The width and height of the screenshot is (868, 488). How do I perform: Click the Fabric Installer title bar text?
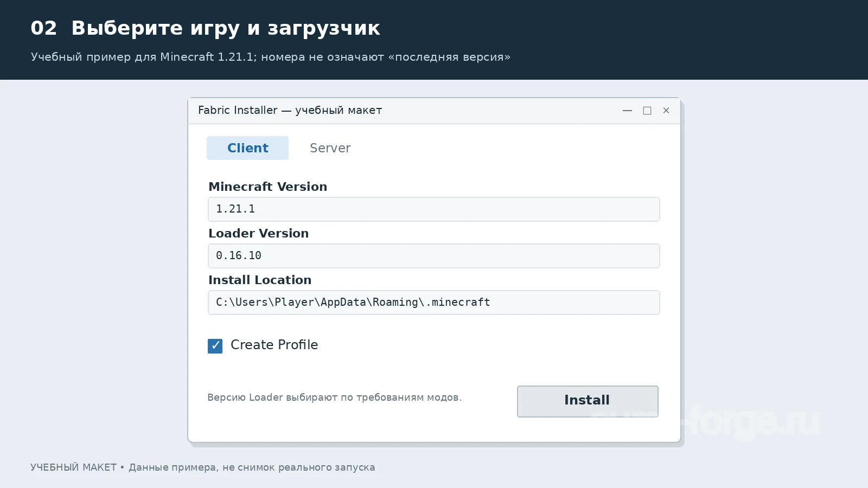[290, 110]
